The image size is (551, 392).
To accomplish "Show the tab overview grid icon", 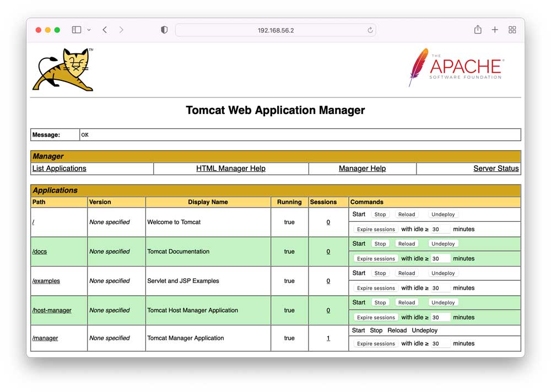I will click(512, 30).
